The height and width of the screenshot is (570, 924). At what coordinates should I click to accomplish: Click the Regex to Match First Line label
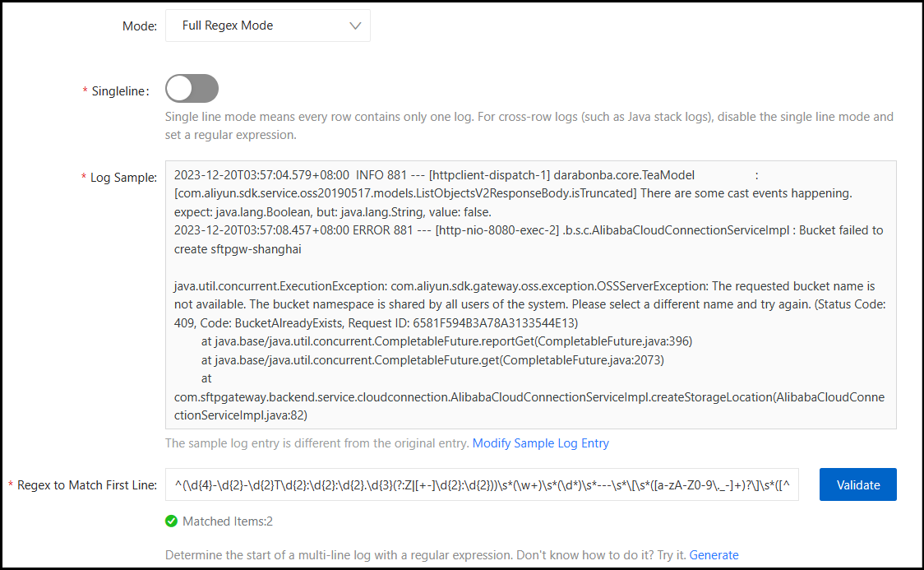[x=87, y=485]
